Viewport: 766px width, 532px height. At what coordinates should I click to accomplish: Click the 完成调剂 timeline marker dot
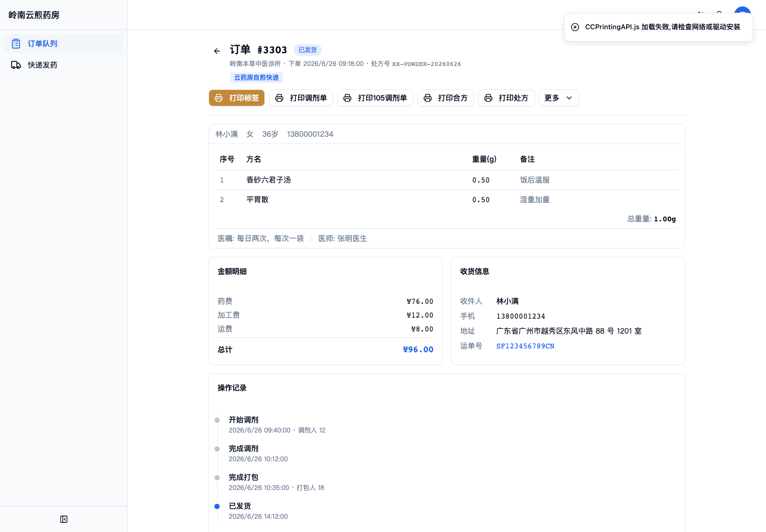(x=217, y=449)
